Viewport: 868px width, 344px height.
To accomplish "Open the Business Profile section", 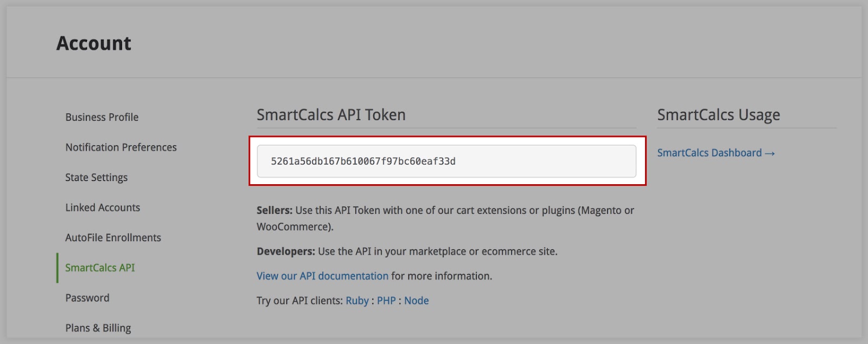I will click(x=102, y=117).
